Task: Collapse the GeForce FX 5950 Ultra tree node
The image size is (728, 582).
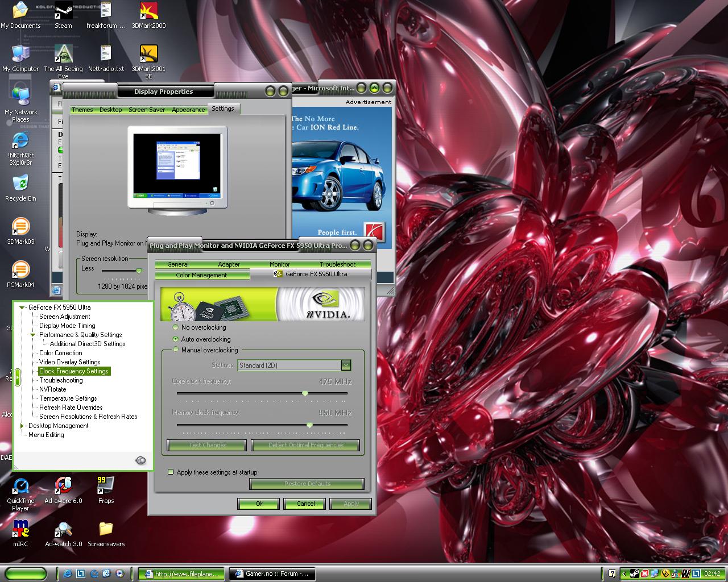Action: coord(22,307)
